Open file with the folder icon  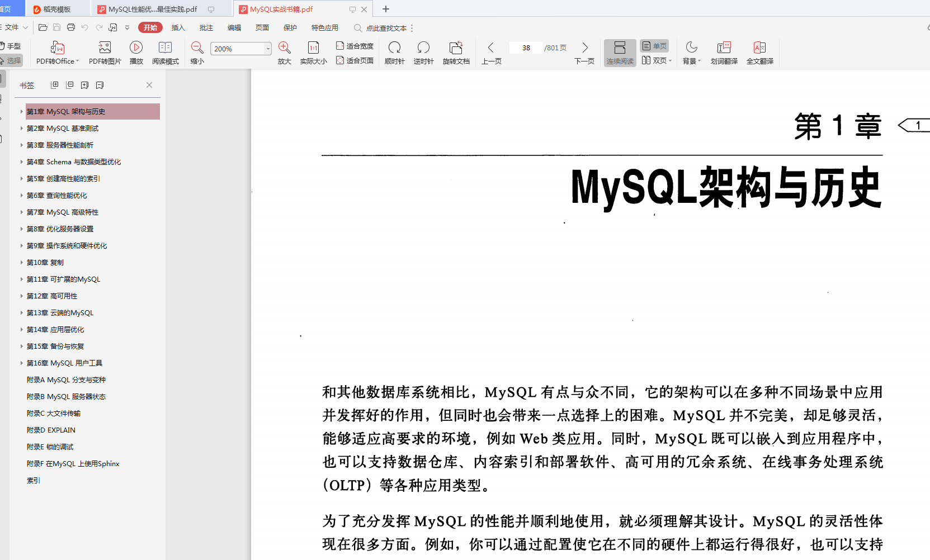[x=43, y=27]
